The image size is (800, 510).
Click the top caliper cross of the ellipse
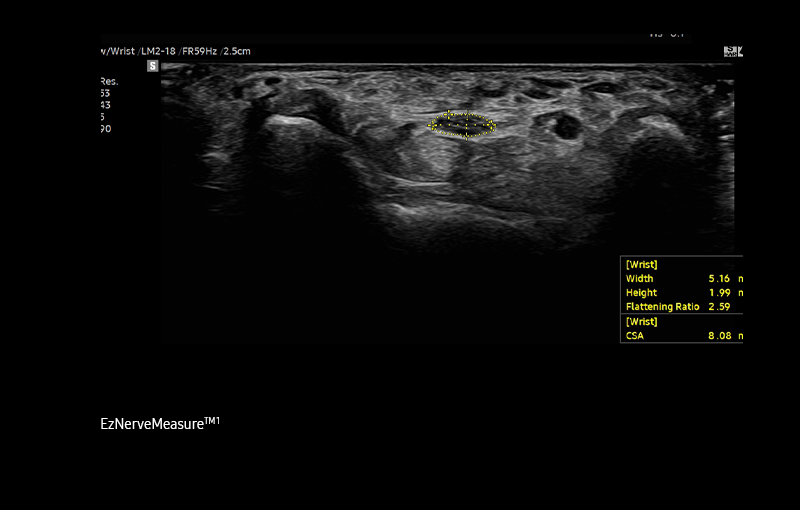pos(449,114)
